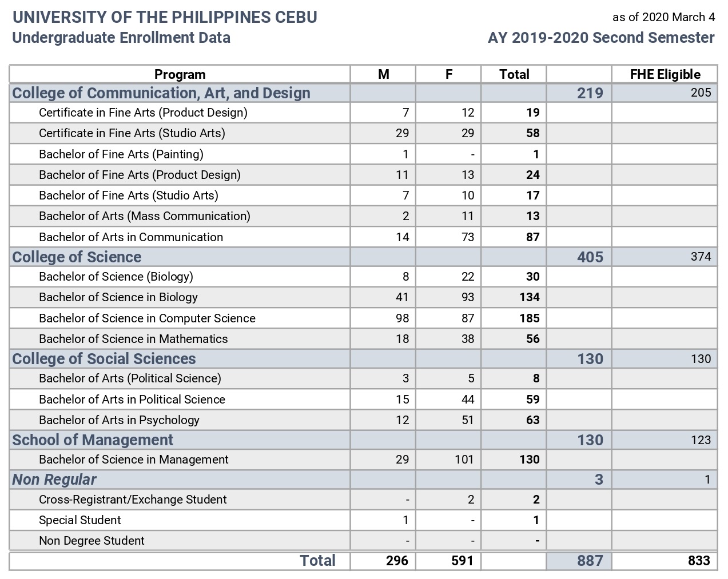Select 'Bachelor of Fine Arts (Product Design)'
Viewport: 728px width, 579px height.
pyautogui.click(x=140, y=175)
